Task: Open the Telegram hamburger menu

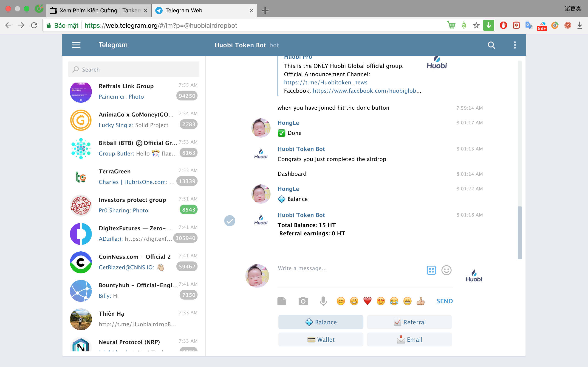Action: click(76, 45)
